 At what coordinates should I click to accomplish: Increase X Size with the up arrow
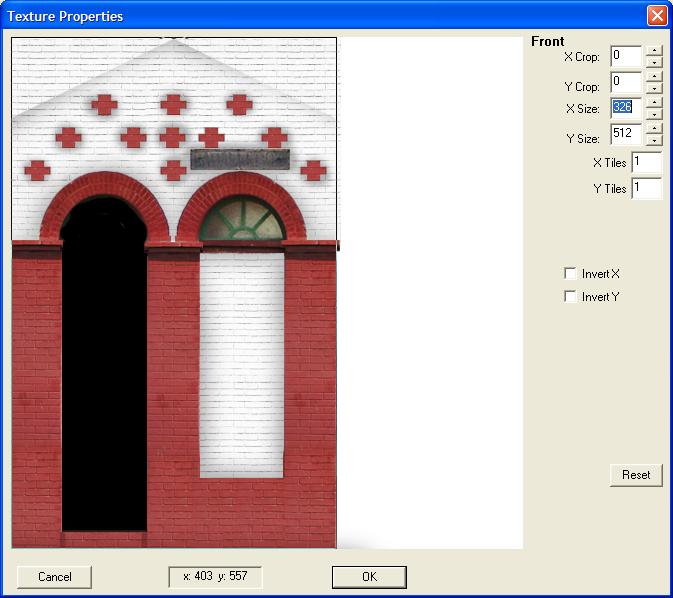tap(653, 101)
